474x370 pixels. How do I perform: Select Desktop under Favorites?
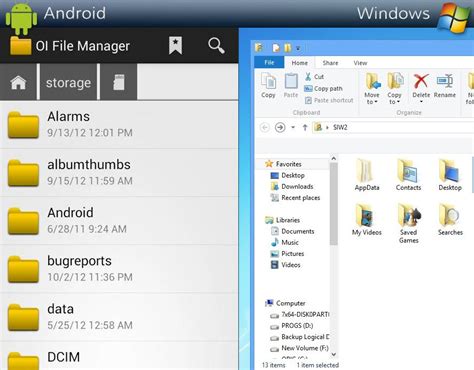pos(287,175)
